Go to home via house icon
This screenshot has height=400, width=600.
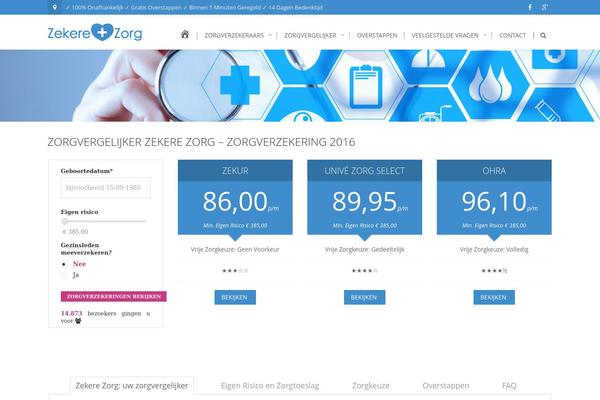coord(185,34)
